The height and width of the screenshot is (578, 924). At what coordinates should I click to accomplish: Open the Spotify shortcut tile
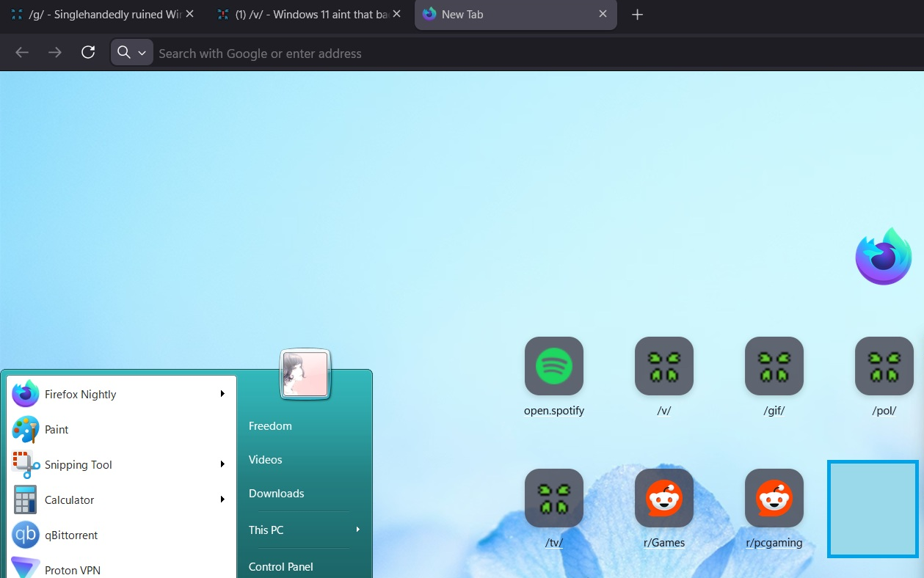click(554, 366)
